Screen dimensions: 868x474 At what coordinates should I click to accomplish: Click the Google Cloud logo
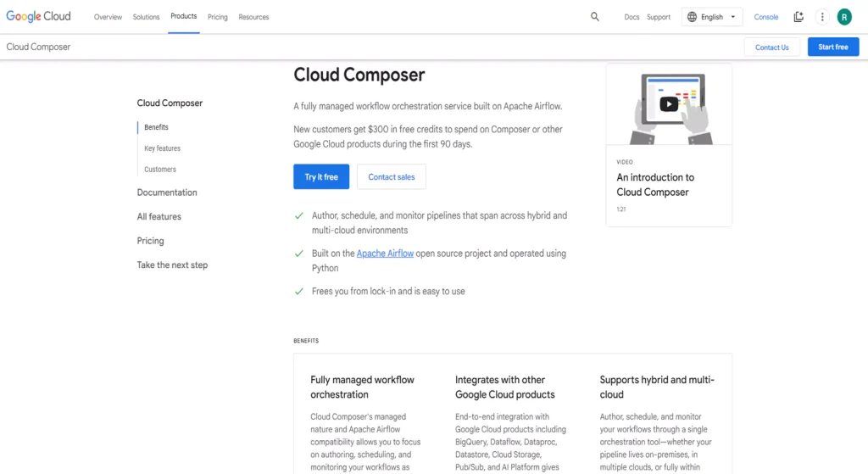(38, 17)
